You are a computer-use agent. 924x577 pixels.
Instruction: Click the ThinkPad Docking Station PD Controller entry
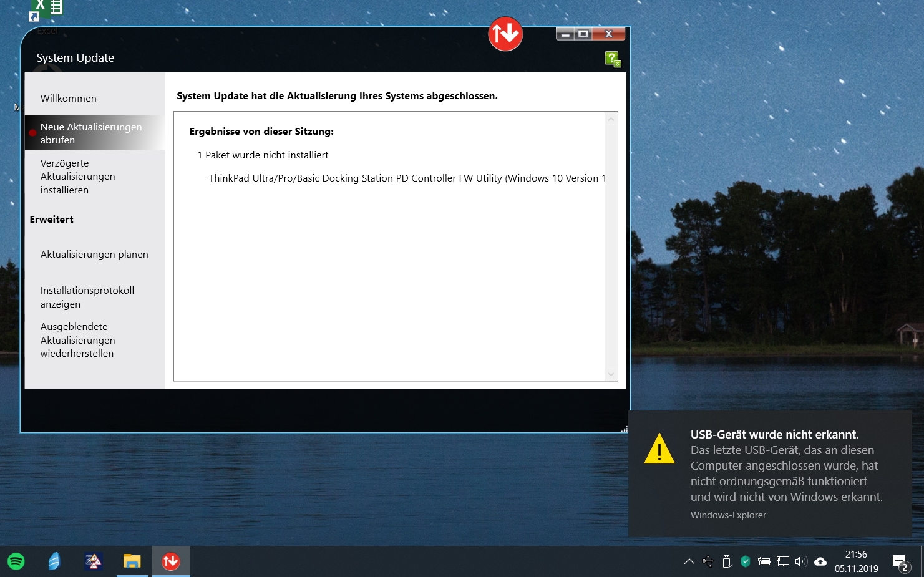(x=407, y=178)
